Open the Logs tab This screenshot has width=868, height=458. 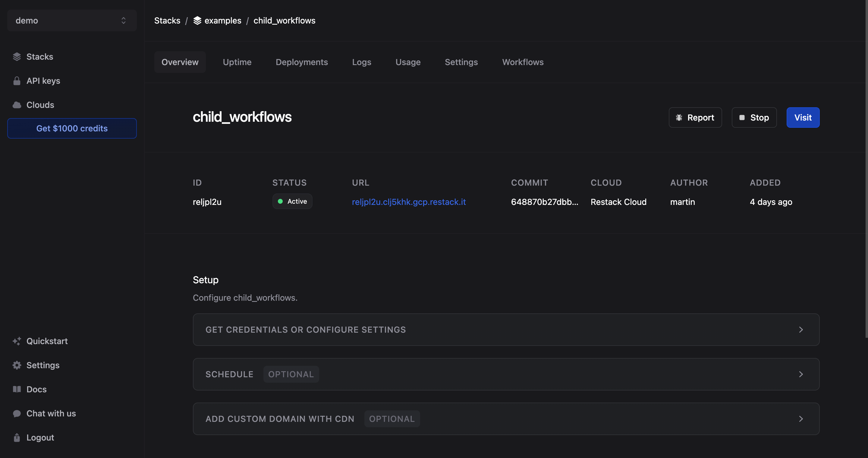[x=362, y=62]
